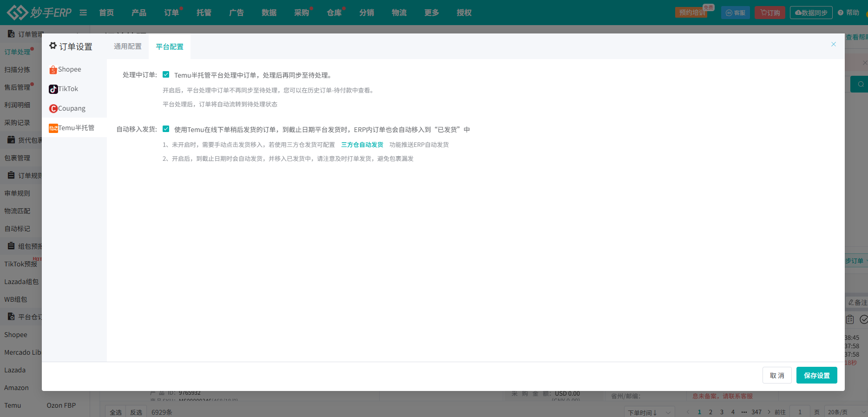Click the page number jump input field
This screenshot has height=417, width=868.
tap(800, 412)
